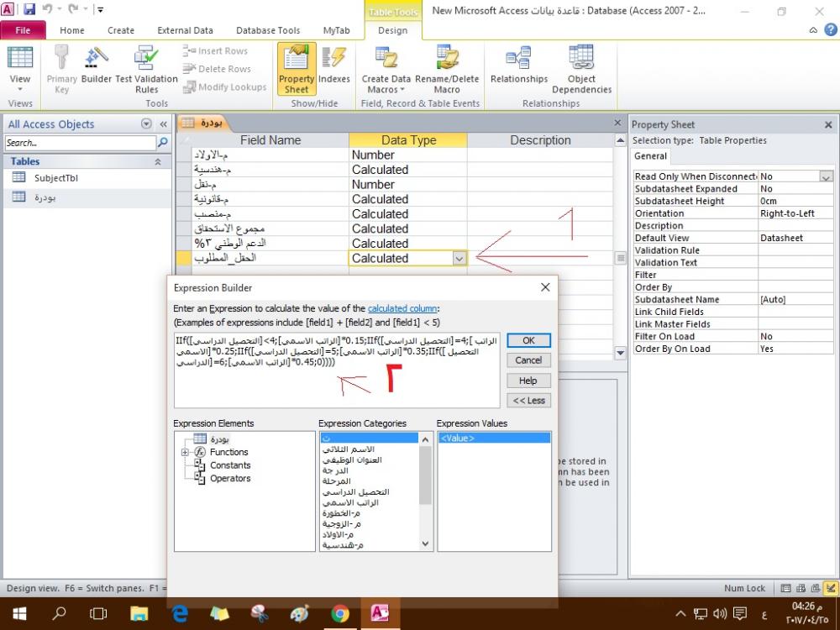This screenshot has width=840, height=630.
Task: Open Create Data Macros dropdown
Action: point(386,70)
